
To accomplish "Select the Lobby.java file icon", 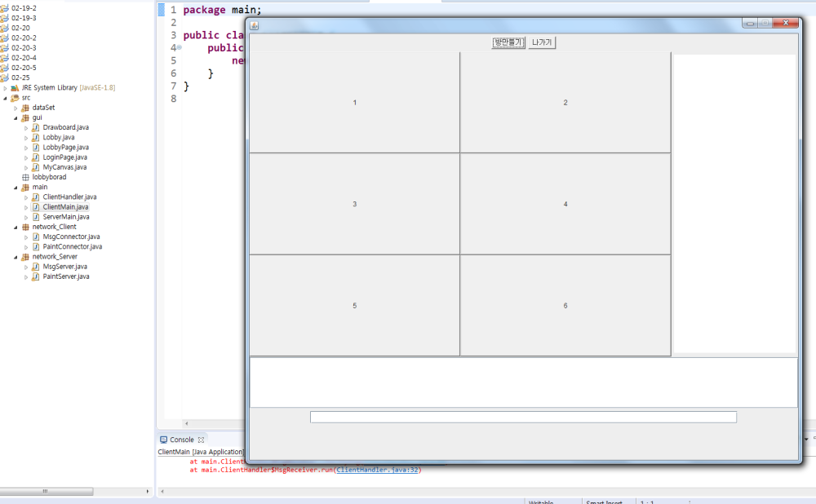I will point(35,137).
